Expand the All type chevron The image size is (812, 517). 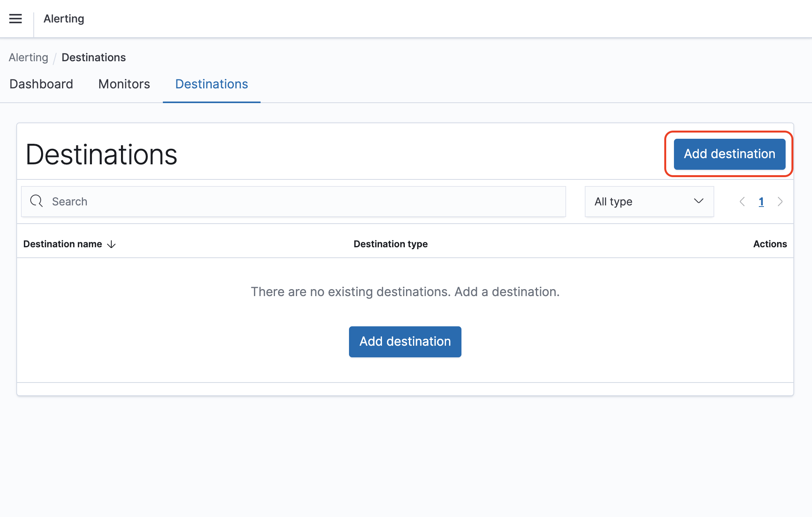(x=698, y=201)
